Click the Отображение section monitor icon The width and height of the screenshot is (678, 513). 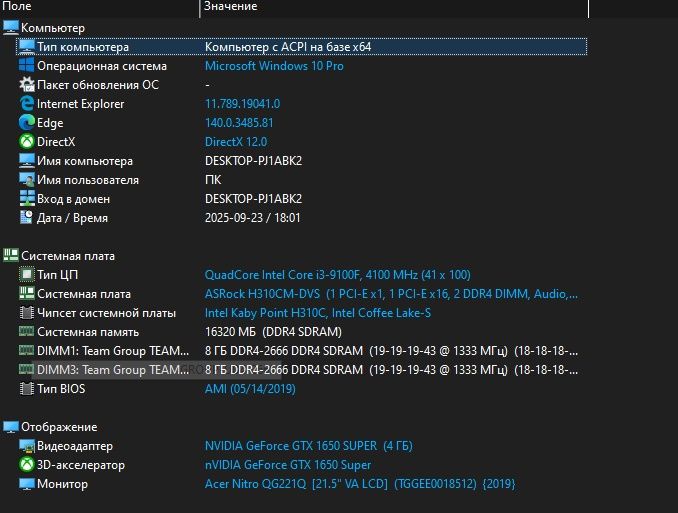[11, 427]
